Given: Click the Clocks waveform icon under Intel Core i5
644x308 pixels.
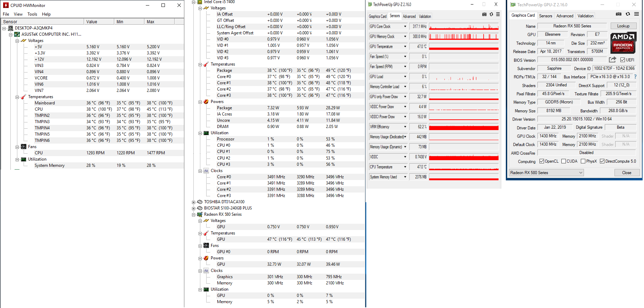Looking at the screenshot, I should tap(206, 171).
